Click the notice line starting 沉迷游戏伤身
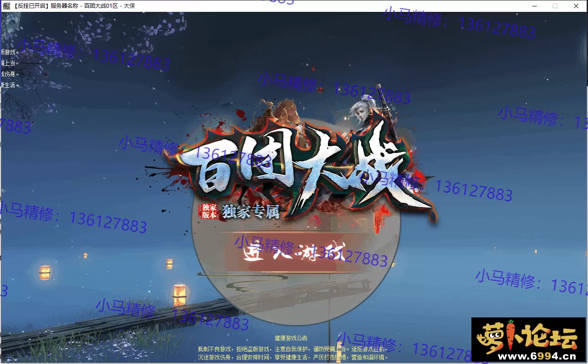Screen dimensions: 588x364 293,357
